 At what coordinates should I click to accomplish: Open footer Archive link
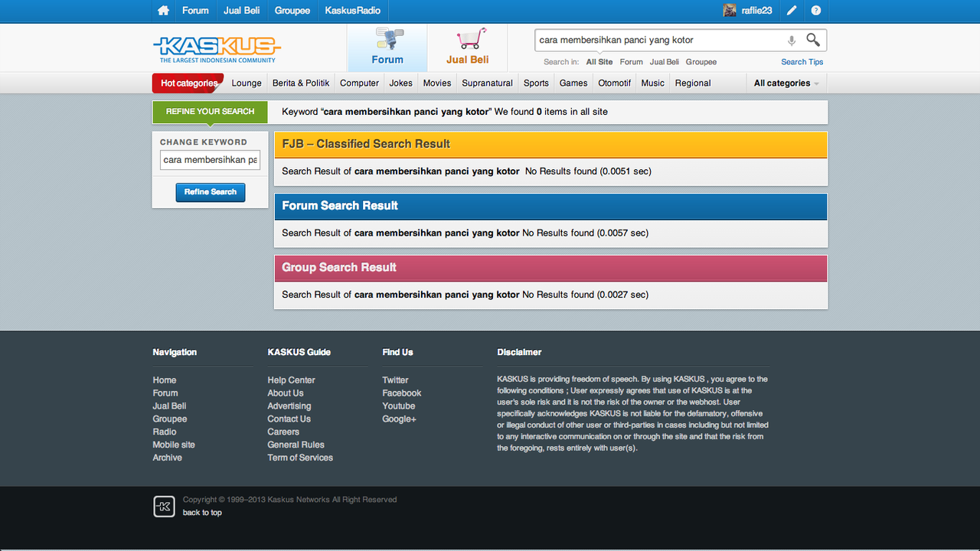167,458
